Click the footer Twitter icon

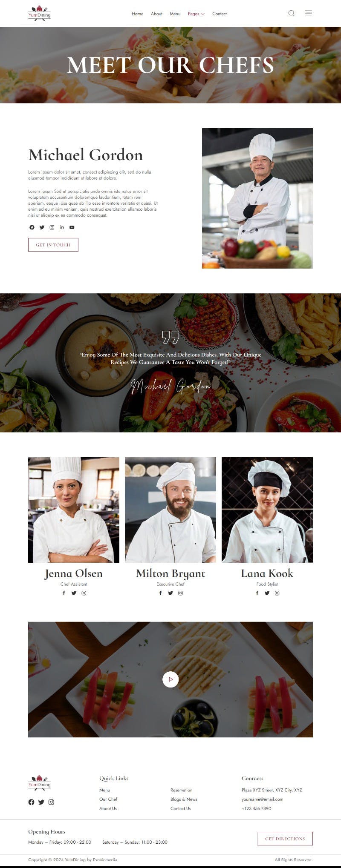(41, 802)
